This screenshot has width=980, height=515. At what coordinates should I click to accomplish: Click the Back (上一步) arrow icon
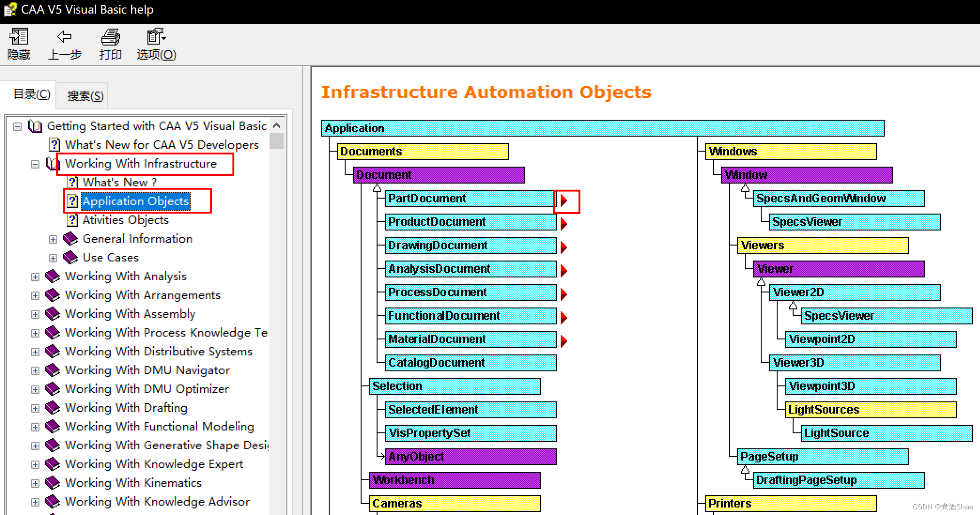(x=64, y=37)
